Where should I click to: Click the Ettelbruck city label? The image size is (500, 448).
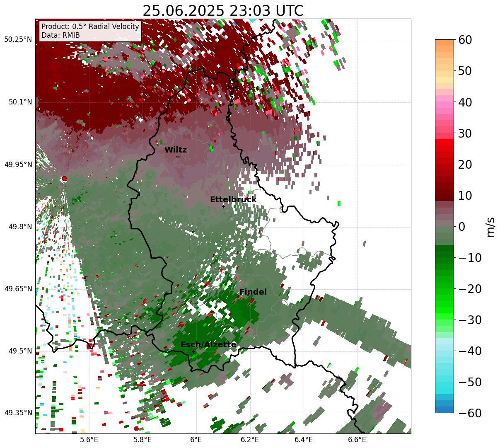233,200
